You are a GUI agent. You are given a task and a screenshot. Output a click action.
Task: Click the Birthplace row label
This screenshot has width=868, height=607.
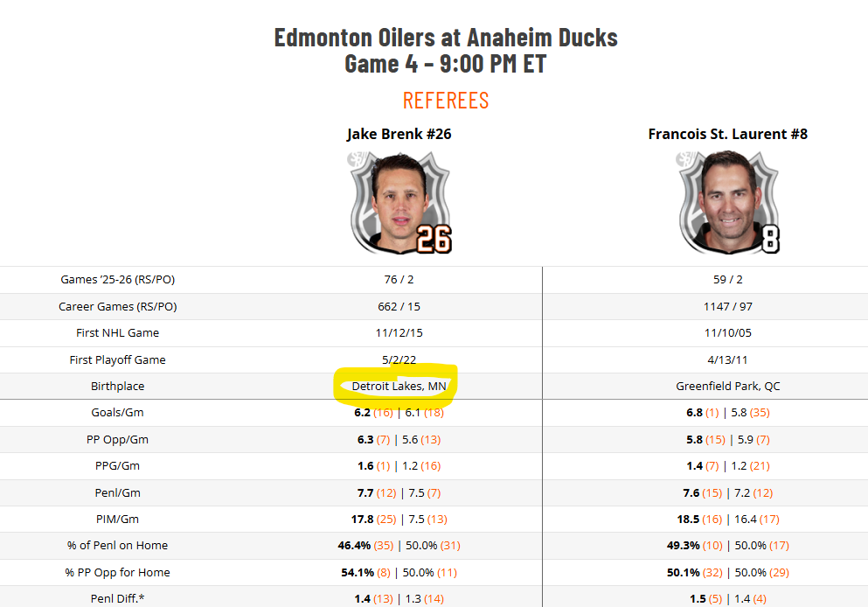coord(117,386)
